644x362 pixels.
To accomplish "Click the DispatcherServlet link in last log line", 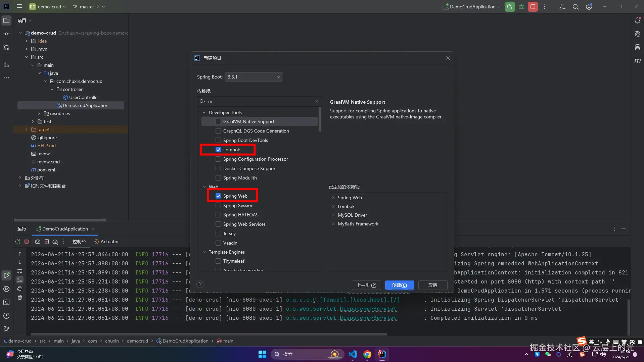I will [x=368, y=318].
